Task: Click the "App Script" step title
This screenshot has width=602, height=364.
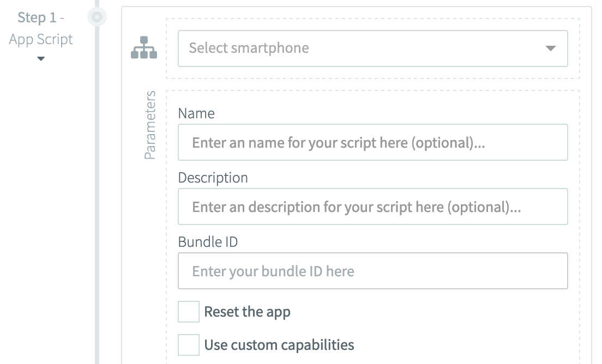Action: 41,39
